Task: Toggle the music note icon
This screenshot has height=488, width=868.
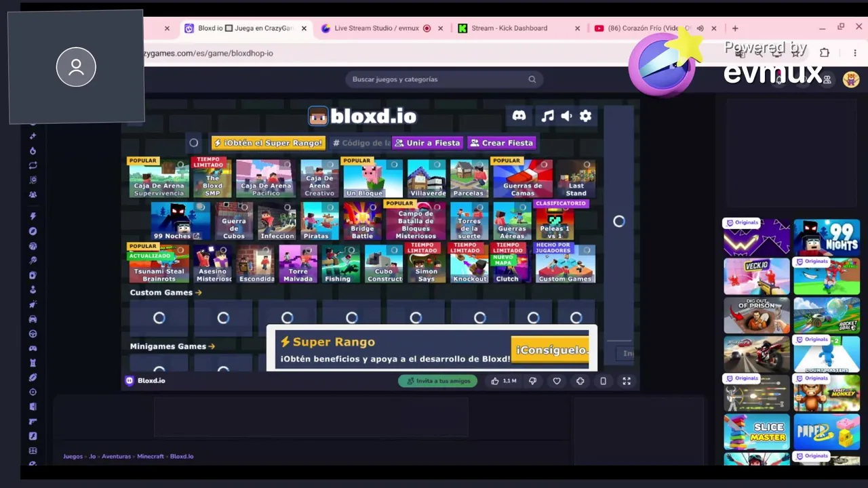Action: (547, 116)
